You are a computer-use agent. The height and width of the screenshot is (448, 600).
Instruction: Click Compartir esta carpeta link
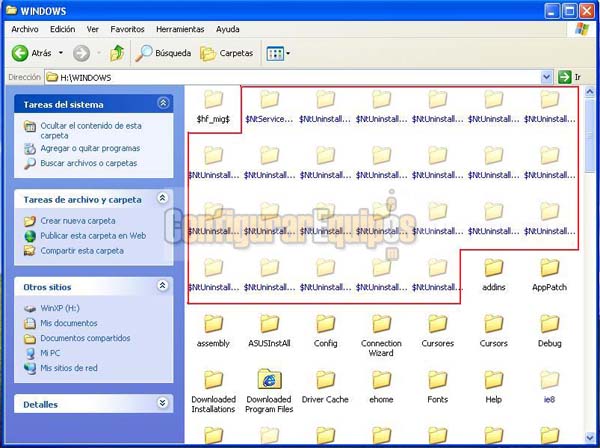pyautogui.click(x=82, y=251)
